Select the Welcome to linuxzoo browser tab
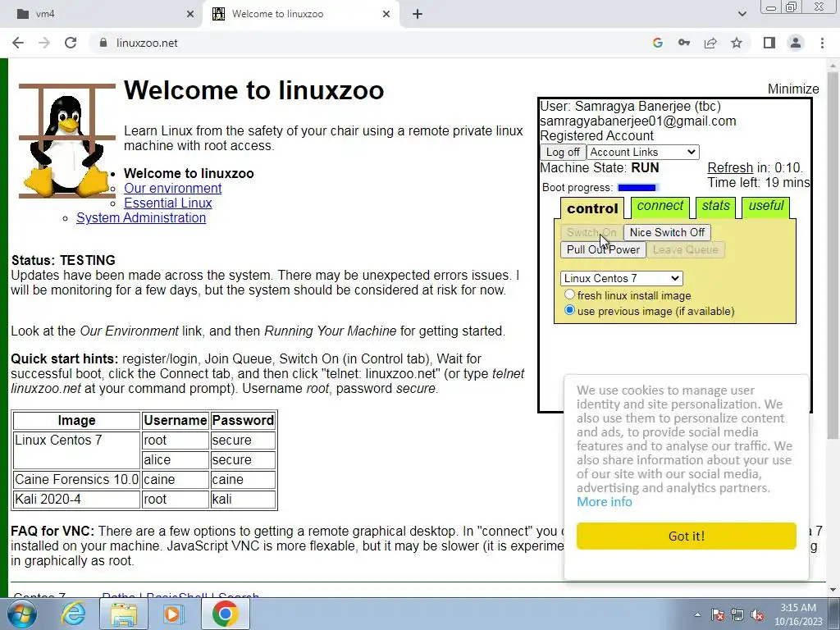 [300, 14]
